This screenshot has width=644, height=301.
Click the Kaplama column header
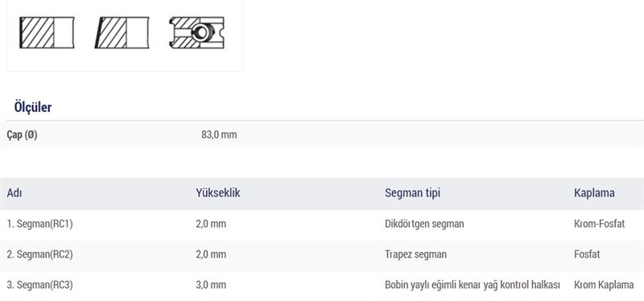click(594, 193)
